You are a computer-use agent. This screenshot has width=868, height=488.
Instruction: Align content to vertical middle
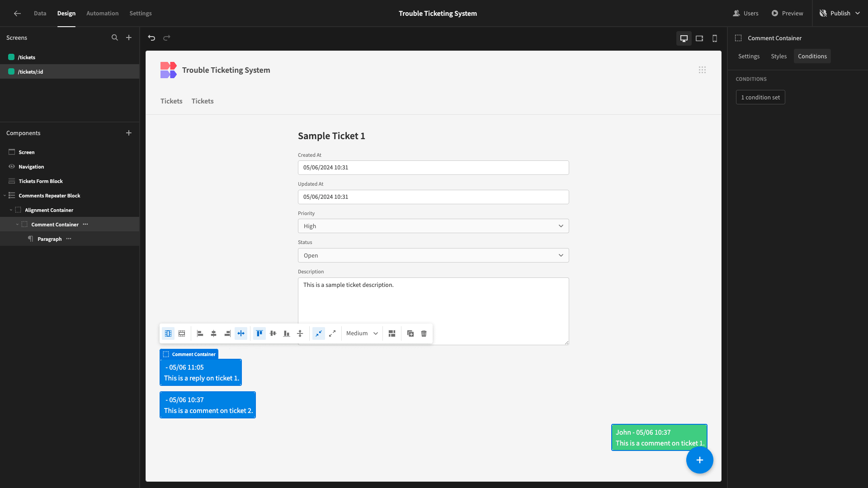[x=273, y=333]
